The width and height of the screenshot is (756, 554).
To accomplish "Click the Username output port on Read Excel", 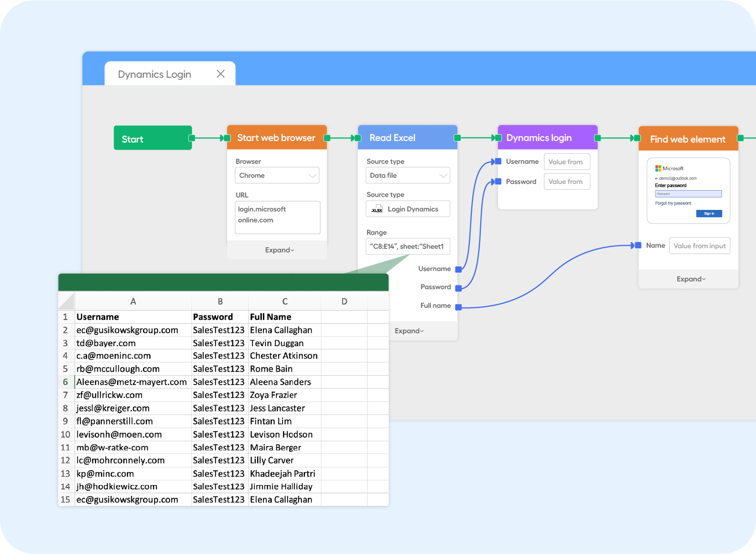I will pyautogui.click(x=458, y=269).
